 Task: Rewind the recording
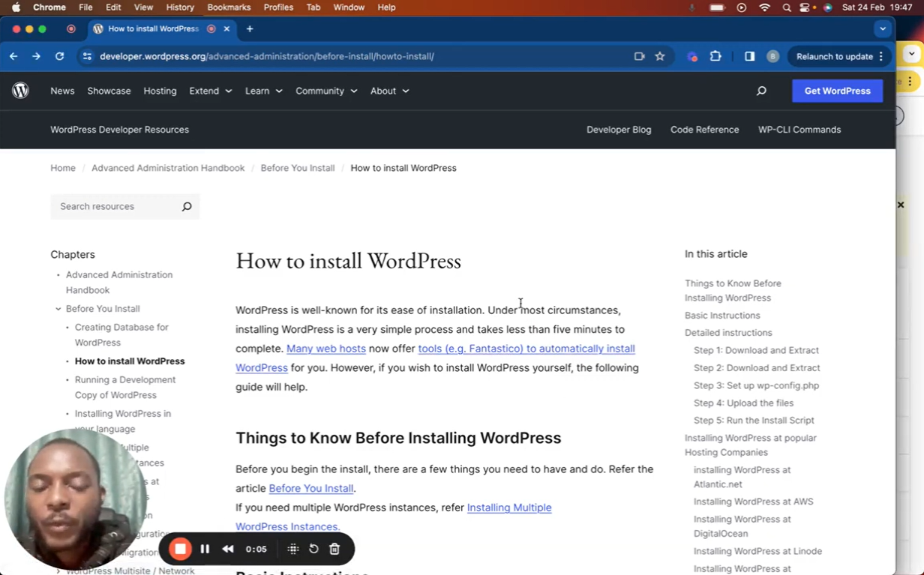tap(228, 549)
